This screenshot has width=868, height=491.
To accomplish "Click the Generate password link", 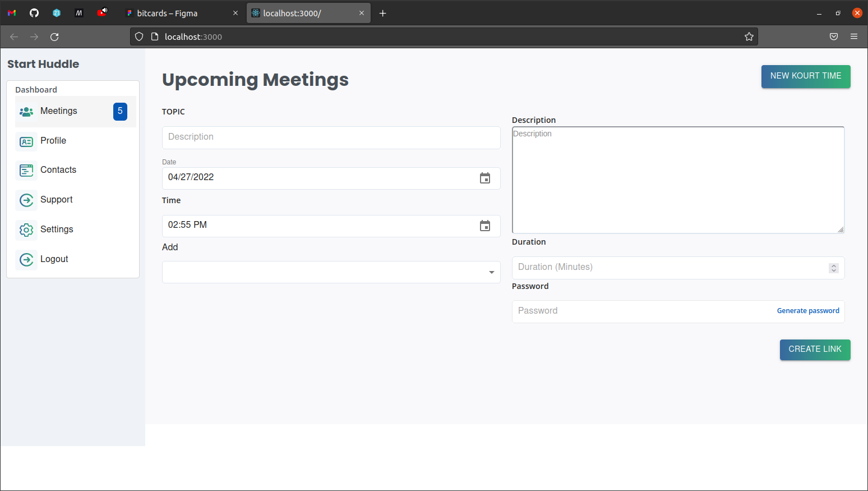I will tap(808, 311).
